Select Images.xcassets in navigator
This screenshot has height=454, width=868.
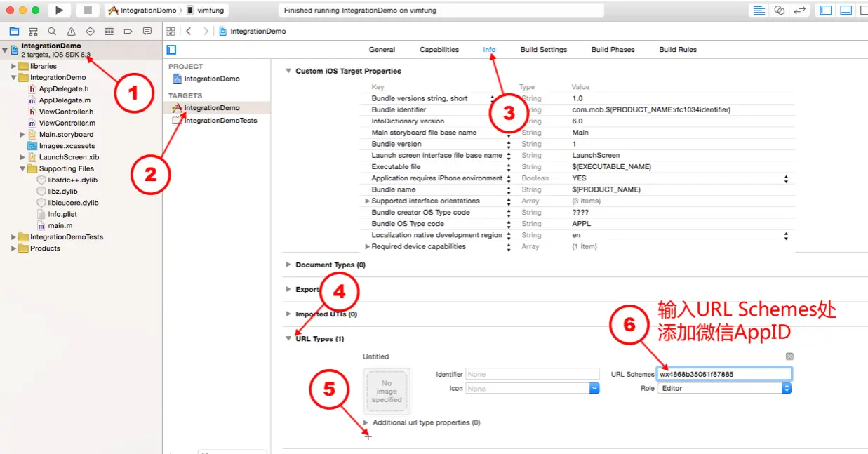(67, 146)
